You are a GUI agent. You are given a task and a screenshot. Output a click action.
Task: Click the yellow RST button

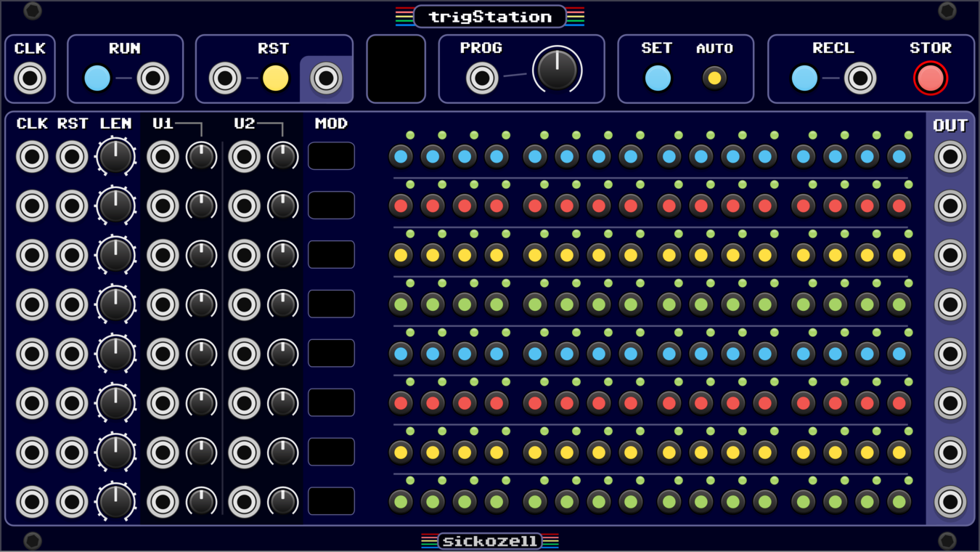click(275, 78)
